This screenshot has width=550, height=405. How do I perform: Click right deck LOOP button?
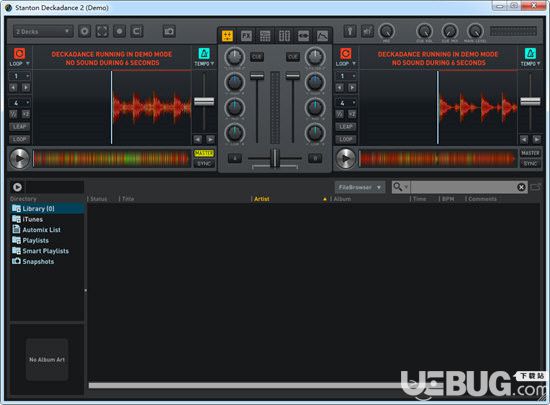tap(346, 139)
